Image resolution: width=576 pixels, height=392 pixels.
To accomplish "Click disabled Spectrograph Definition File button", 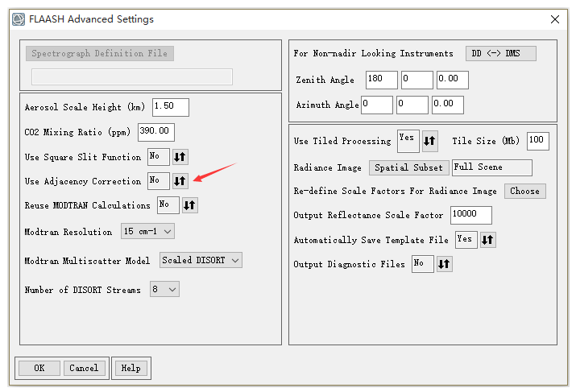I will pos(100,54).
